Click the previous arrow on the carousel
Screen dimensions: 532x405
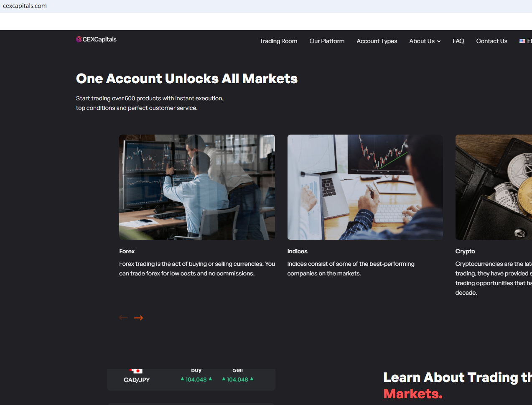click(123, 318)
